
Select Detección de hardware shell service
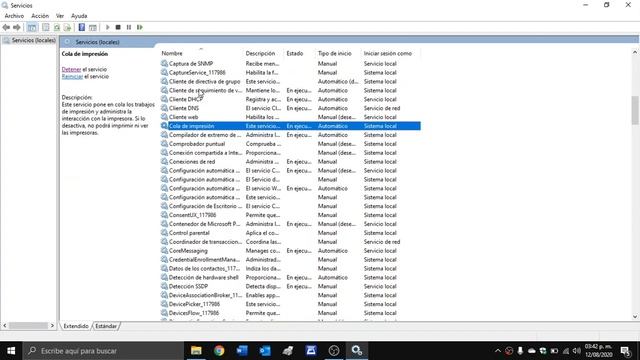pos(204,278)
